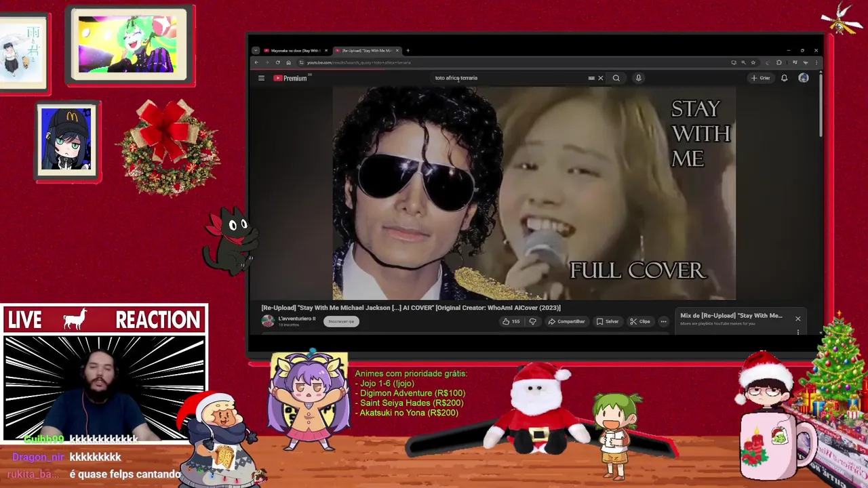
Task: Click the browser back arrow
Action: tap(256, 62)
